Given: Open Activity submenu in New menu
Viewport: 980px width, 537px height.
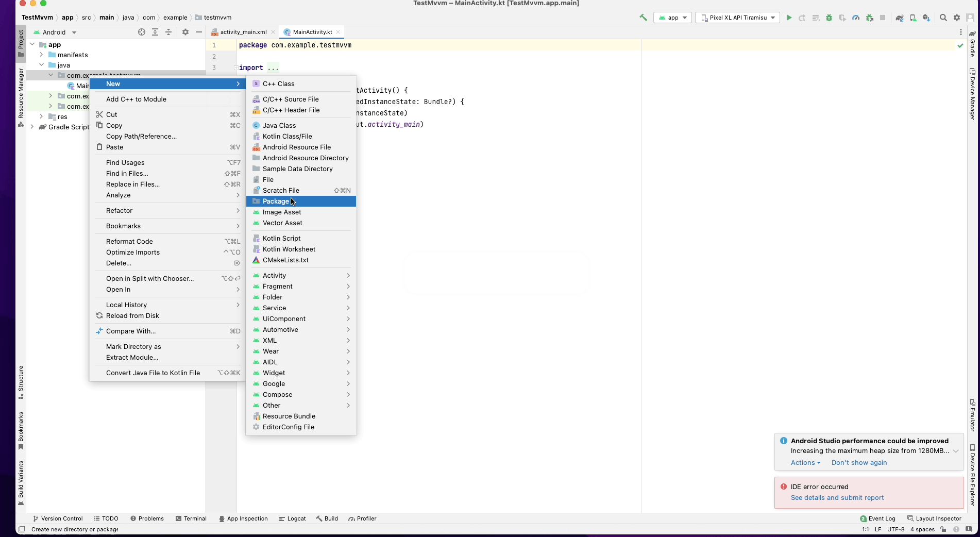Looking at the screenshot, I should (301, 275).
